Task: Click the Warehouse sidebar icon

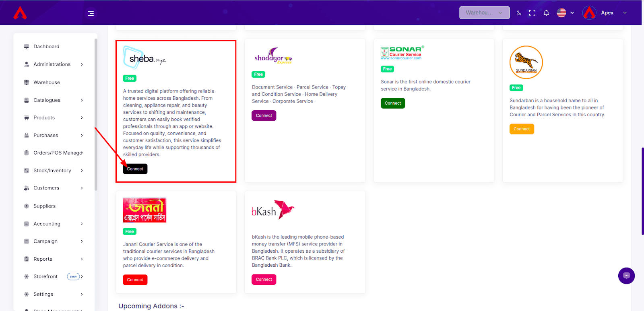Action: 27,82
